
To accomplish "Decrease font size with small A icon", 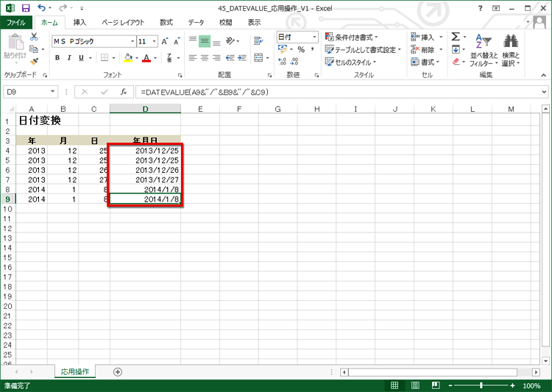I will click(x=177, y=41).
